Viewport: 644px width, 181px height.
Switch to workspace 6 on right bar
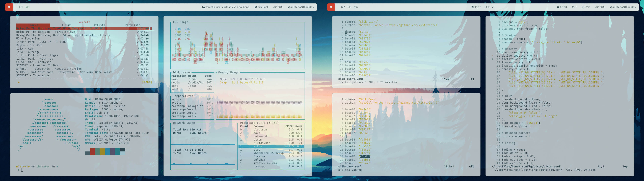[356, 7]
